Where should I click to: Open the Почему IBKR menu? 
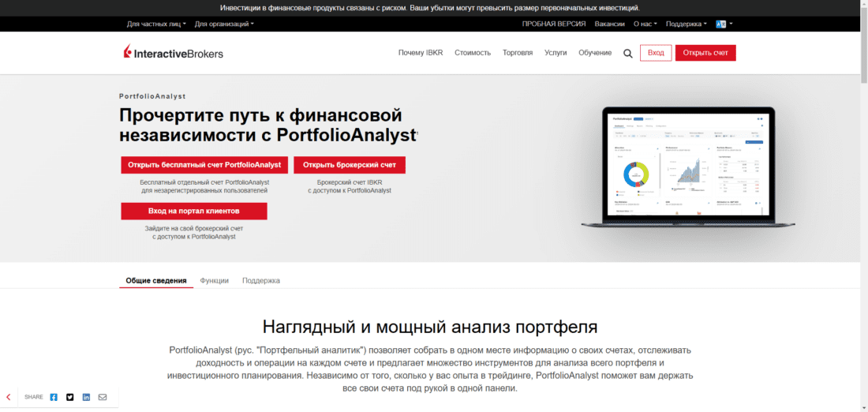tap(421, 53)
